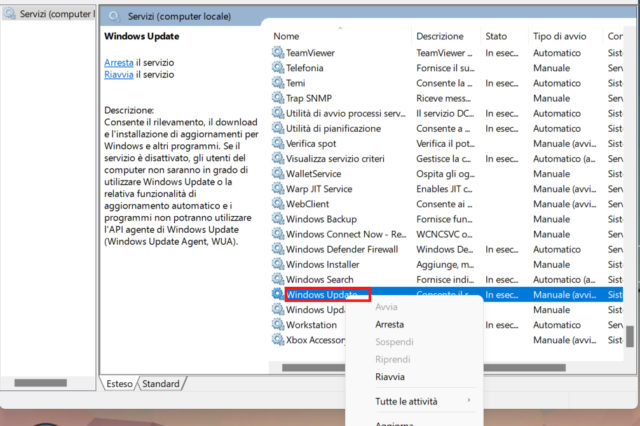Click 'Aggiunge, m...' description of Windows Installer
This screenshot has width=640, height=426.
point(445,264)
